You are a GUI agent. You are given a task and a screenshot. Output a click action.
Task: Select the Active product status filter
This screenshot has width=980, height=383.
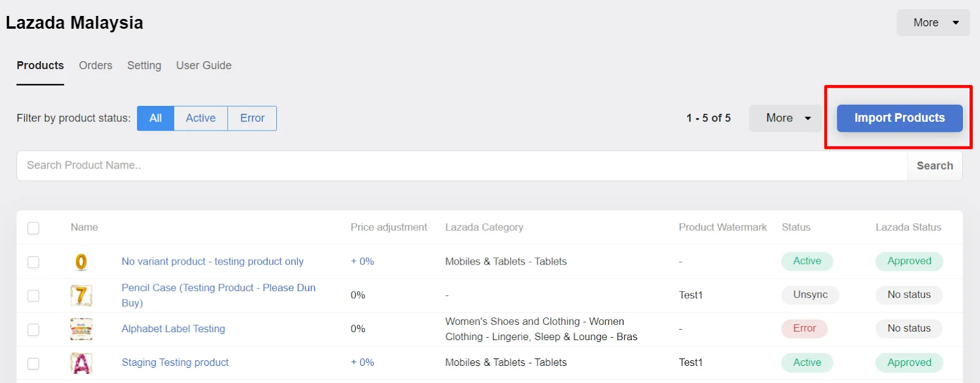point(200,118)
